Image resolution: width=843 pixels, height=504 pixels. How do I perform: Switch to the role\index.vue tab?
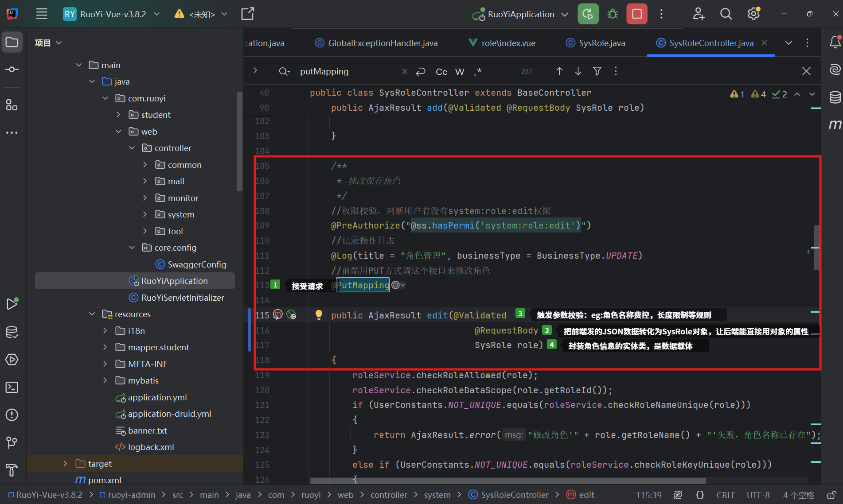click(x=502, y=43)
